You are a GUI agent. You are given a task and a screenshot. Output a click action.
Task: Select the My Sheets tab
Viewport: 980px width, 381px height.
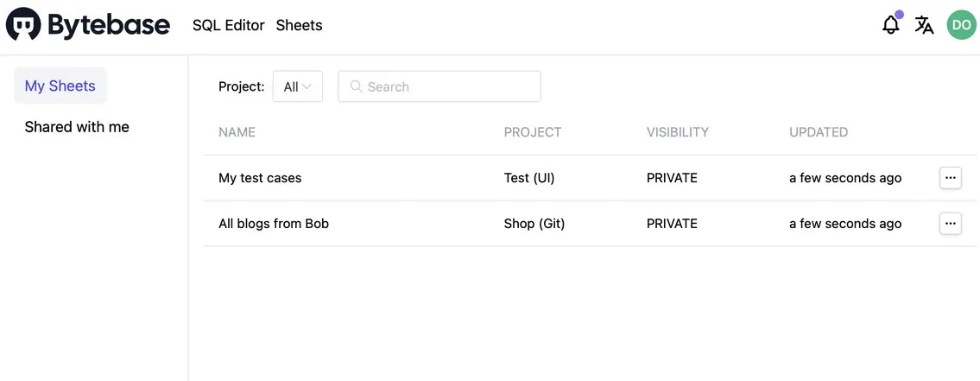click(x=60, y=86)
